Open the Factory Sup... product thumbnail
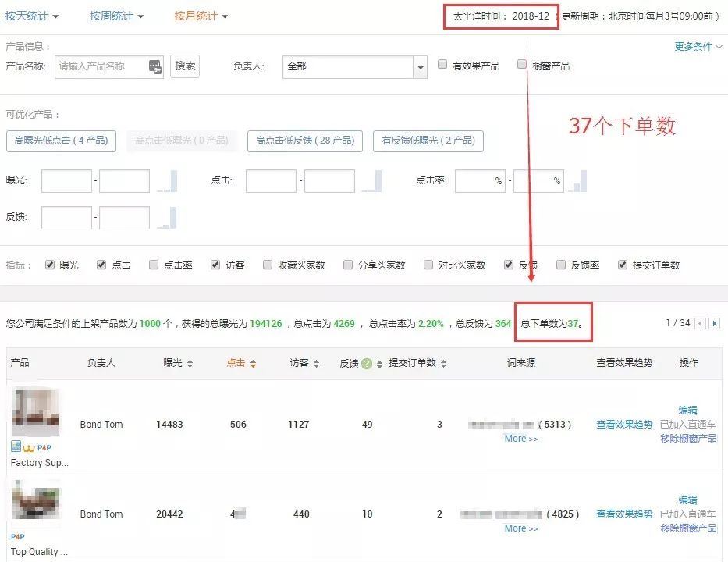728x562 pixels. (36, 413)
